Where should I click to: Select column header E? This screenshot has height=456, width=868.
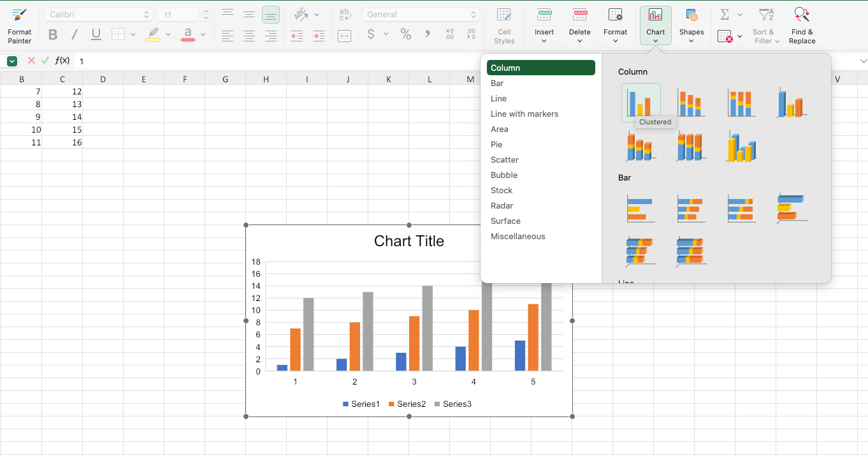[143, 79]
